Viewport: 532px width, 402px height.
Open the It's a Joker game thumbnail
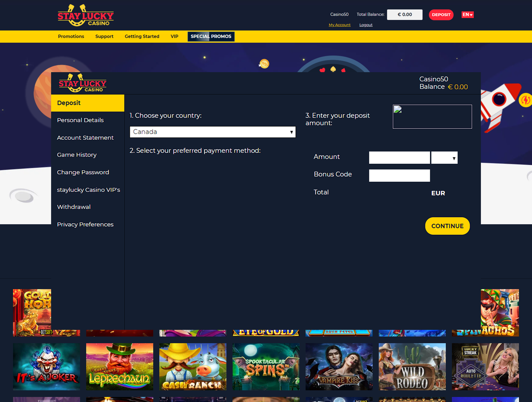coord(46,367)
